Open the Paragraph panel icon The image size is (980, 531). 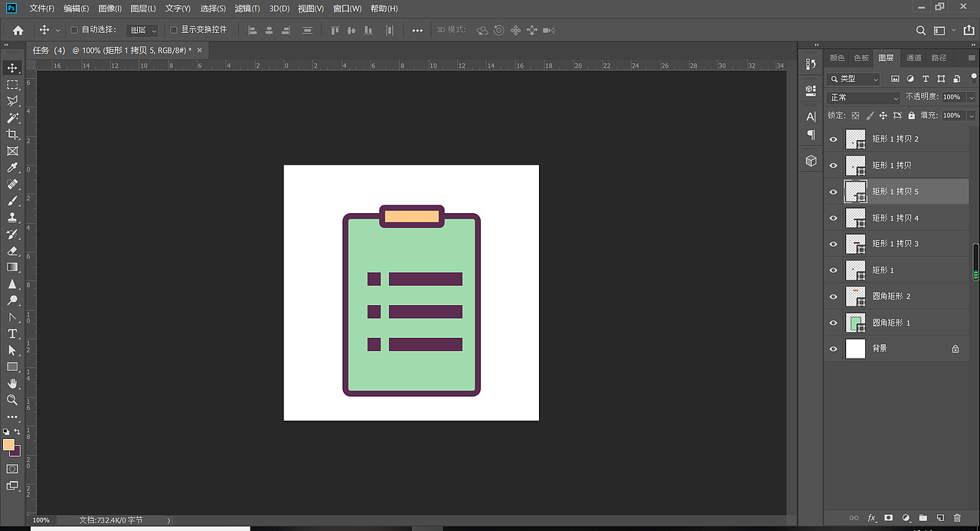point(811,135)
